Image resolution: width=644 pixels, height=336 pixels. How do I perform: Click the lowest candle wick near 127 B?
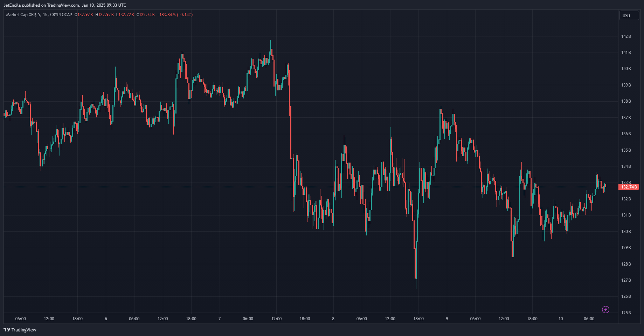416,286
